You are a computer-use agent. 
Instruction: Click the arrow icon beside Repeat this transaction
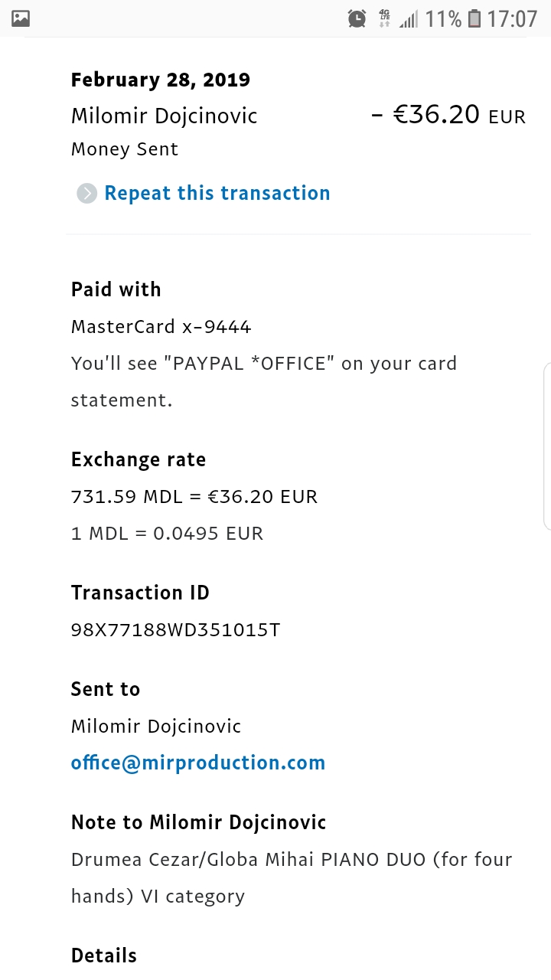coord(86,194)
